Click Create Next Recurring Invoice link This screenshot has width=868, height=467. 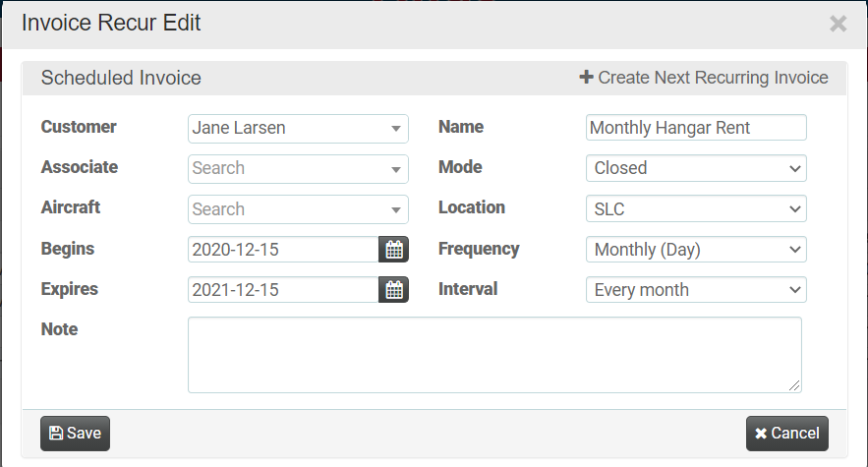[713, 78]
